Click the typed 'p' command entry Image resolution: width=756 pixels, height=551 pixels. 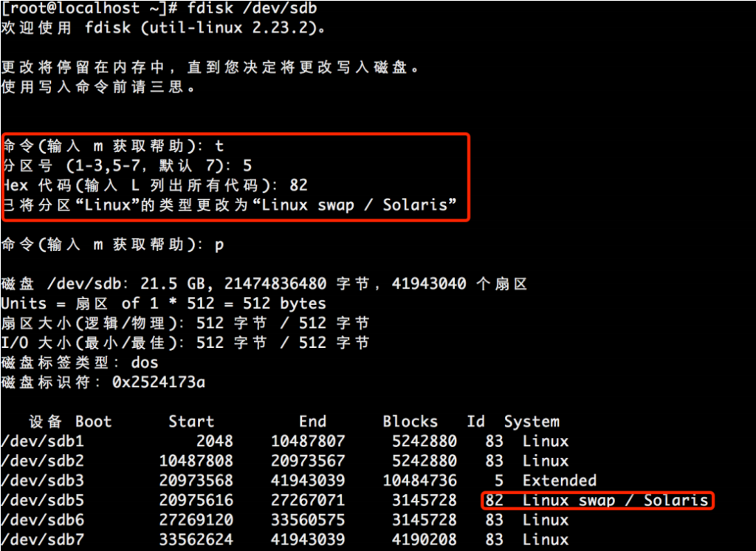tap(219, 244)
